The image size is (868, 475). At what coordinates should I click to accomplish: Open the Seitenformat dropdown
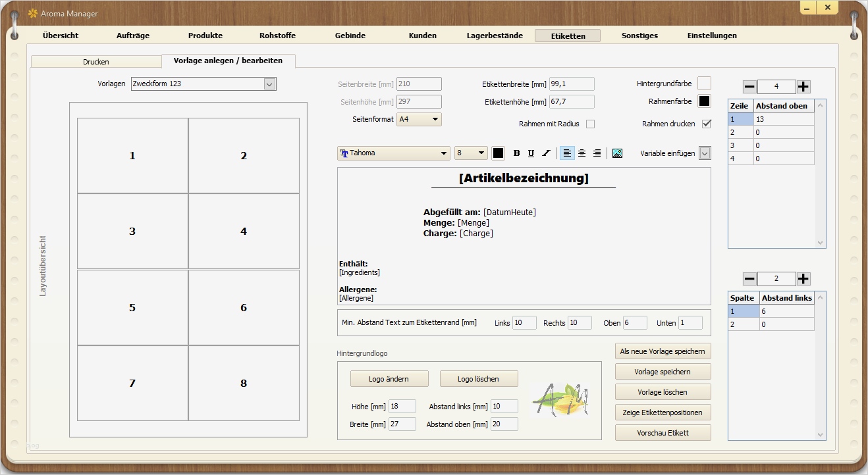435,119
